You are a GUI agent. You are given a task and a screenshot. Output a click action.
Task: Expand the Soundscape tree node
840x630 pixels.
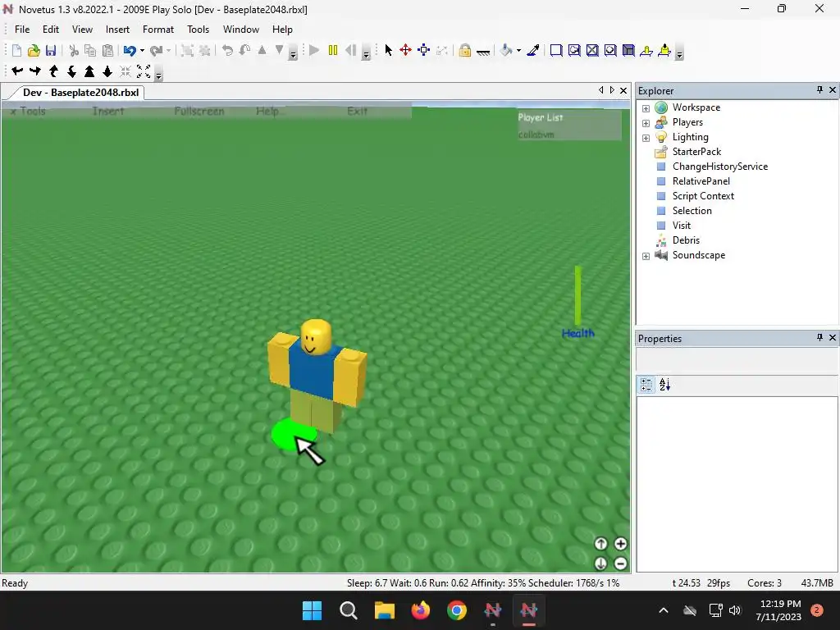coord(646,256)
